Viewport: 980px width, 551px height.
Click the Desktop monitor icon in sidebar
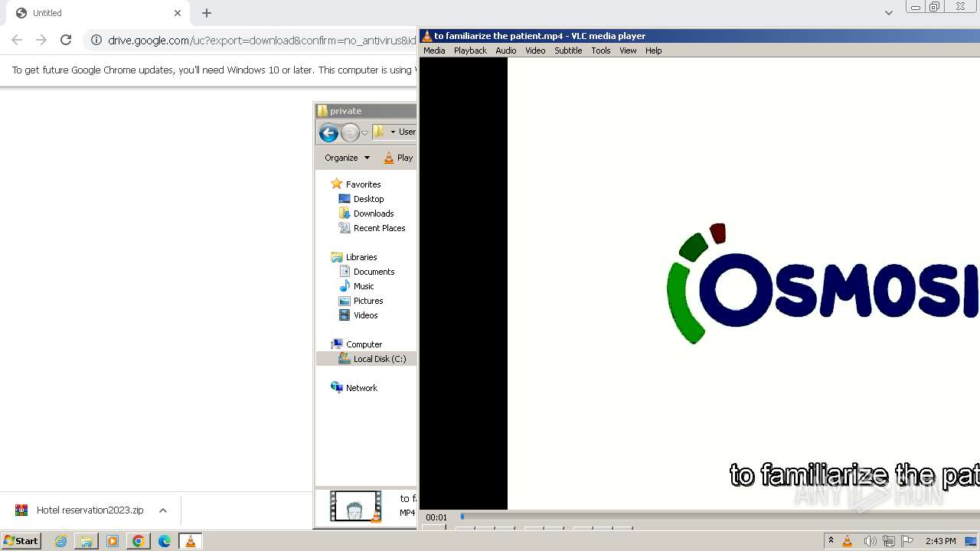[x=345, y=199]
